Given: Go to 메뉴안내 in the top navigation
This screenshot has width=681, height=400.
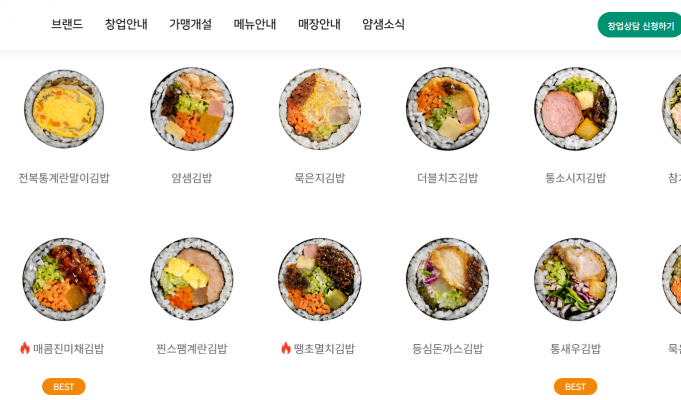Looking at the screenshot, I should point(255,24).
